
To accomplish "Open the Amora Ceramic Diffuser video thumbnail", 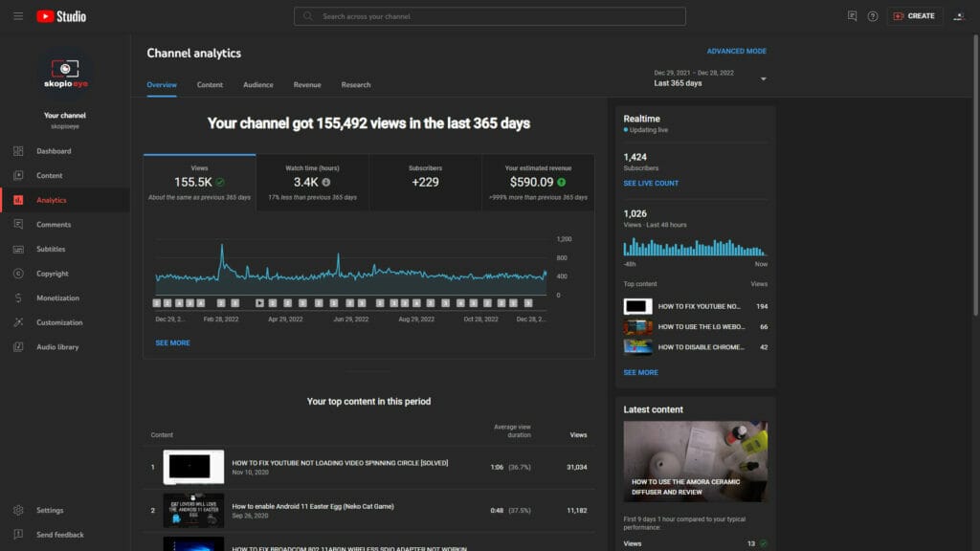I will (x=695, y=460).
